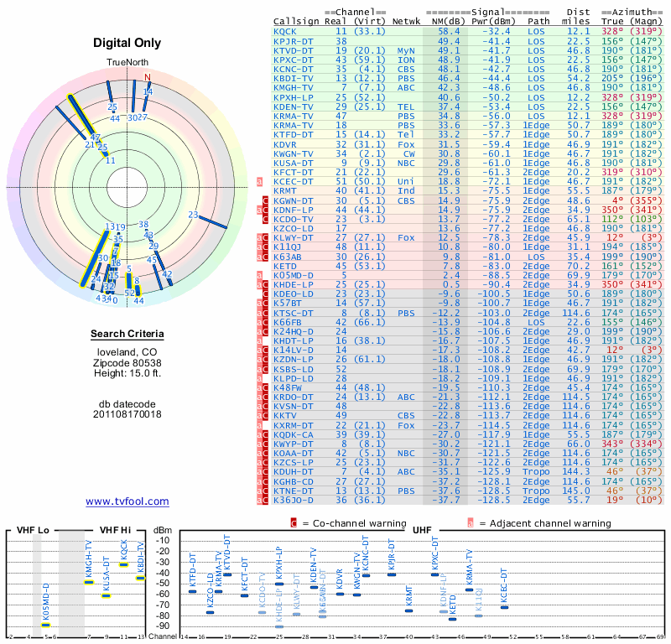The width and height of the screenshot is (671, 644).
Task: Select KLWY-DT callsign in the table
Action: coord(294,238)
